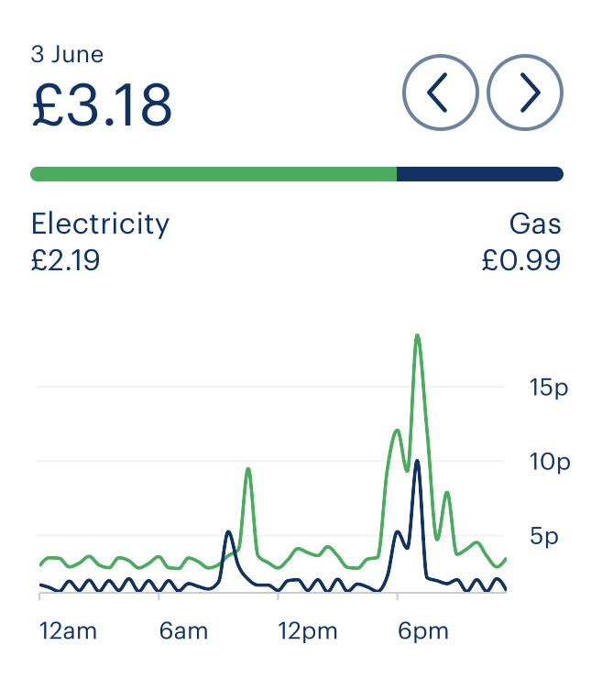Click the 10p price axis label
This screenshot has height=700, width=602.
point(549,462)
